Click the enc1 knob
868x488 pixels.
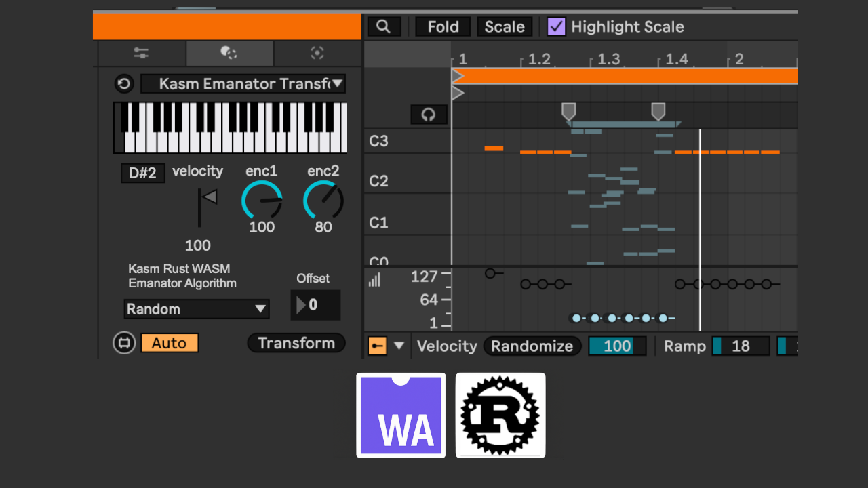(x=262, y=201)
